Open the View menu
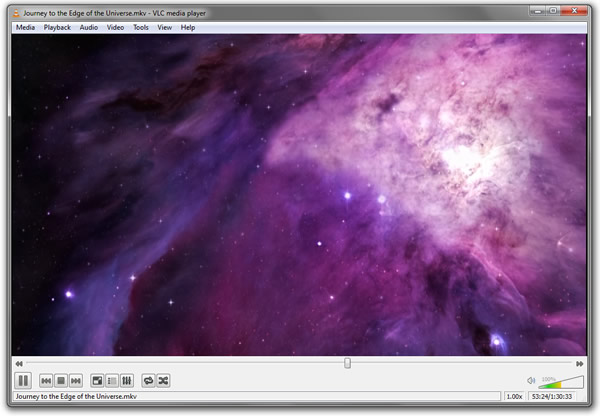 tap(165, 28)
